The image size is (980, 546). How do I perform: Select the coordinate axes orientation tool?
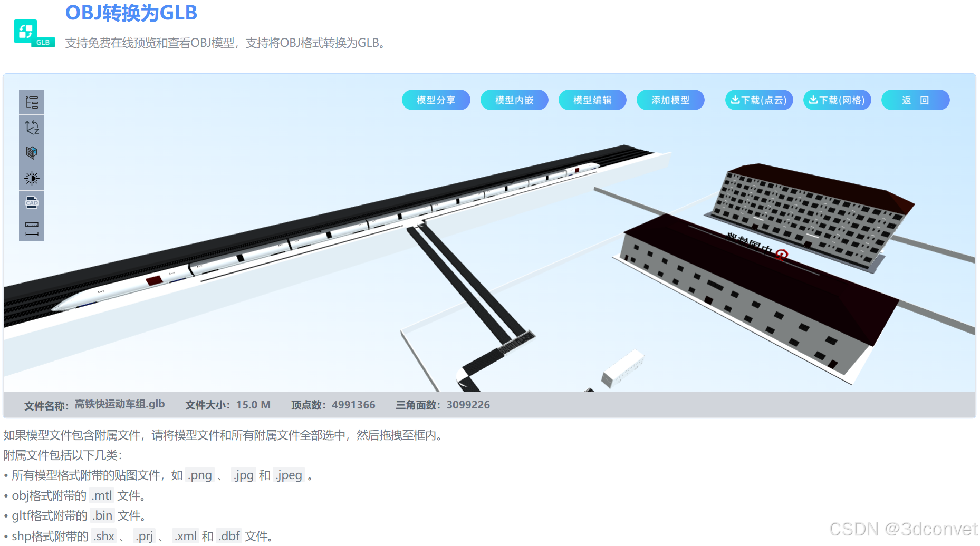click(x=32, y=128)
